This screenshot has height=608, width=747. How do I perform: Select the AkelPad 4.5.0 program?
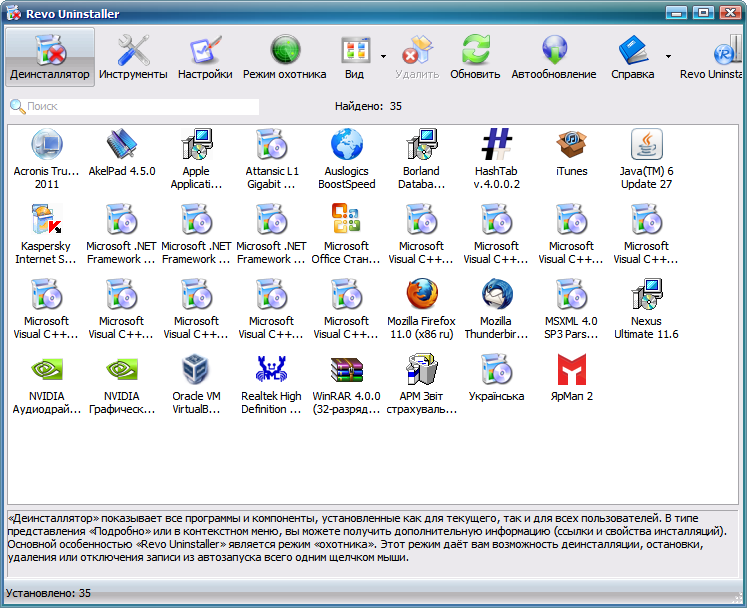pos(121,152)
